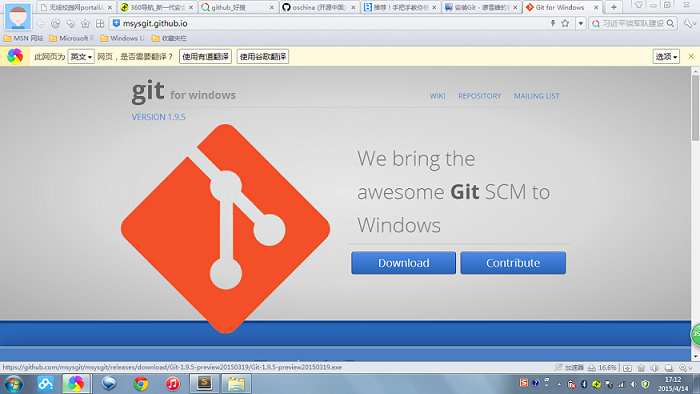Click the blue Download button
The height and width of the screenshot is (394, 700).
403,263
